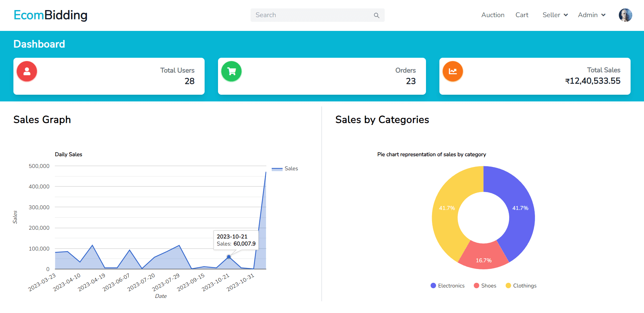Click the blue 41.7% Electronics pie slice
Screen dimensions: 644x313
520,208
